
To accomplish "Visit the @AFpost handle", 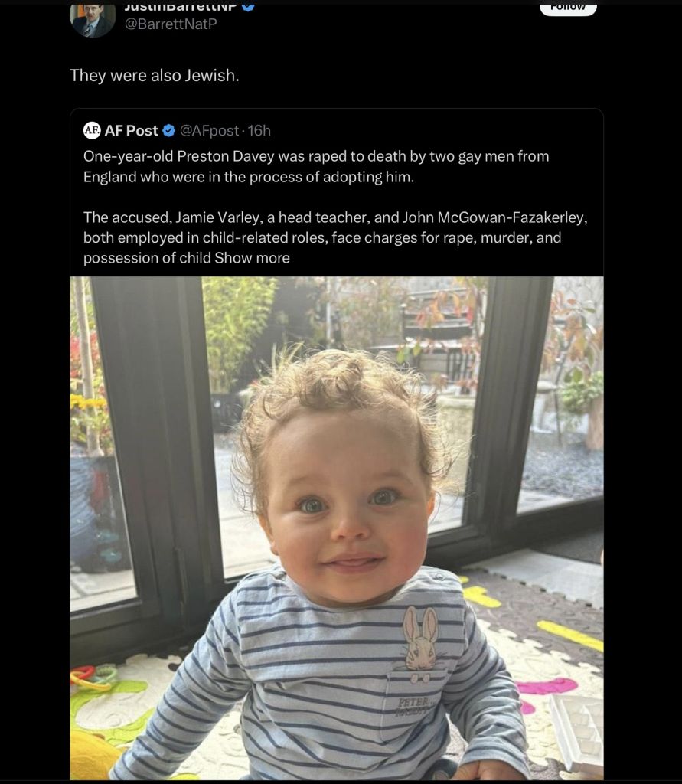I will 209,130.
